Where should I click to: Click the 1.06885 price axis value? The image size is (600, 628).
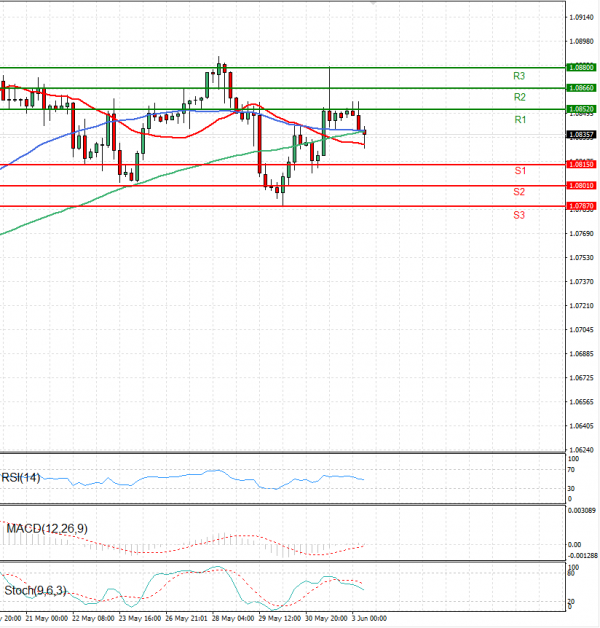point(582,354)
